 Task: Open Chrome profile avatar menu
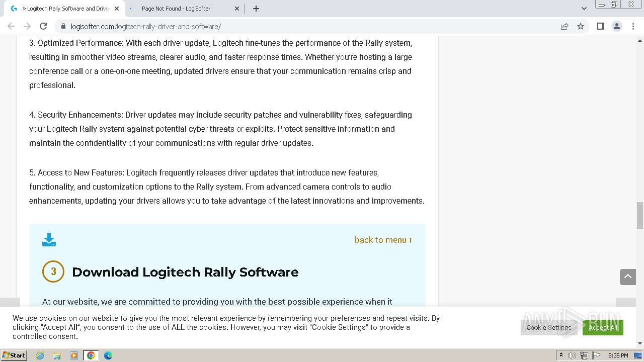[616, 26]
